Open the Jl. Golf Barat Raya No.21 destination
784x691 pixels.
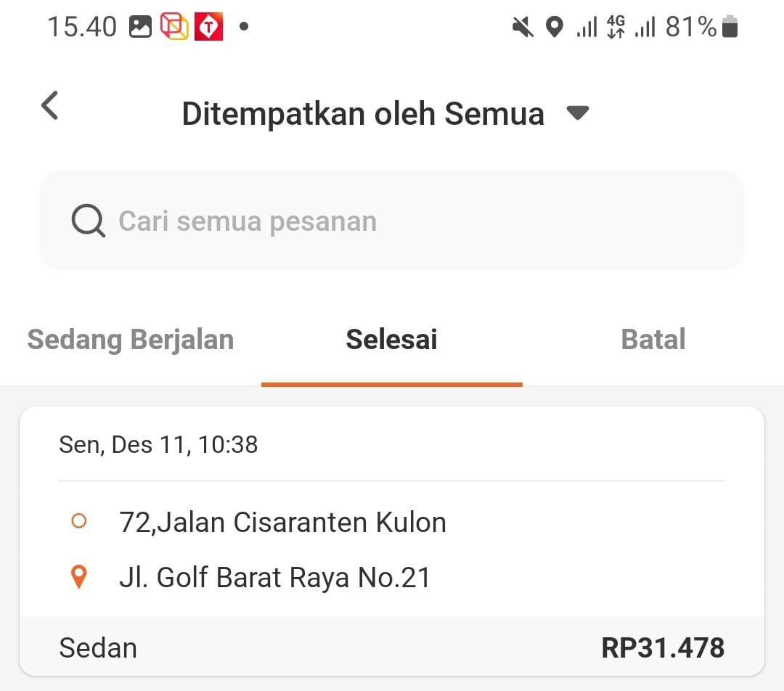click(x=274, y=578)
